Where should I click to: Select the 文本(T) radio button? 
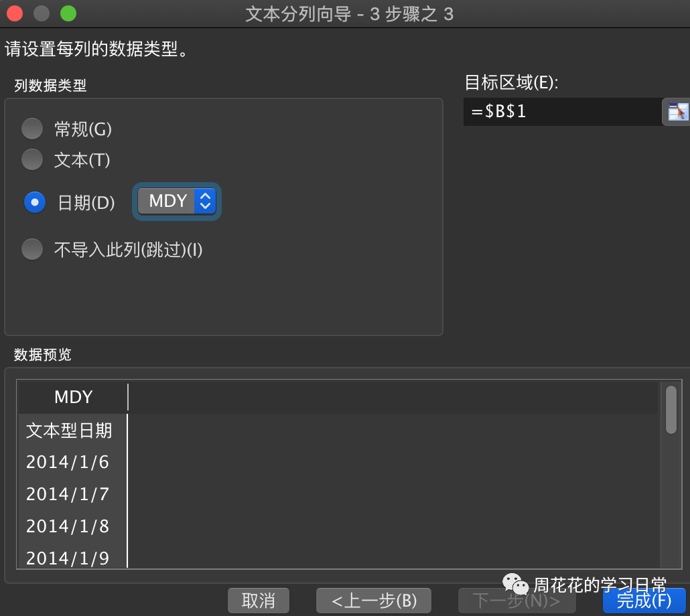pos(32,159)
